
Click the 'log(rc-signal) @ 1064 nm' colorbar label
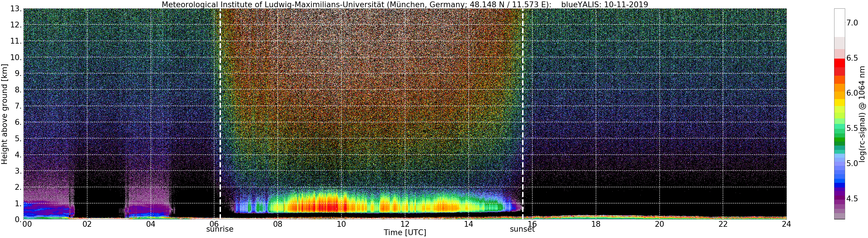pos(863,114)
